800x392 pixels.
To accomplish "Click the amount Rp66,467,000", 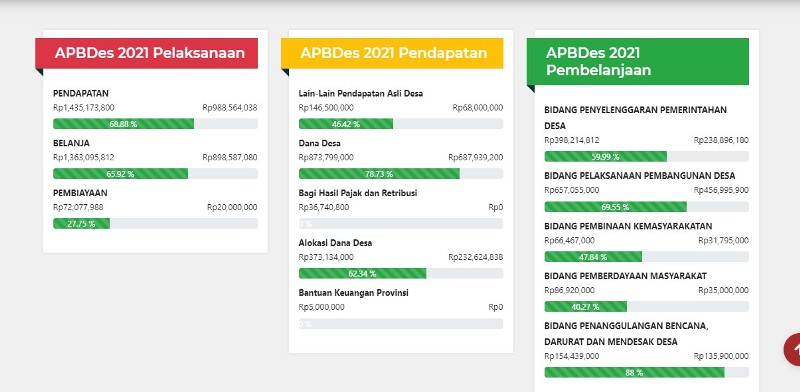I will click(569, 240).
